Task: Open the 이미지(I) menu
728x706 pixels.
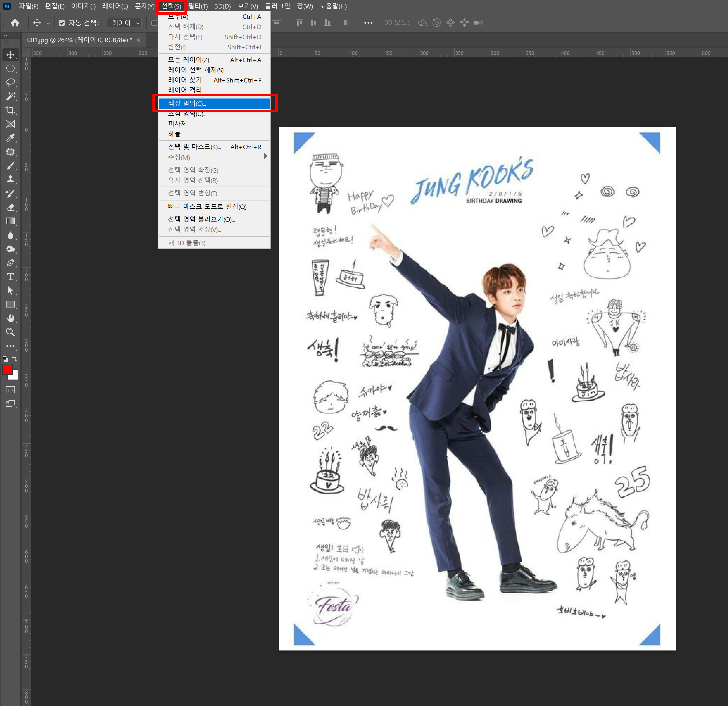Action: tap(83, 6)
